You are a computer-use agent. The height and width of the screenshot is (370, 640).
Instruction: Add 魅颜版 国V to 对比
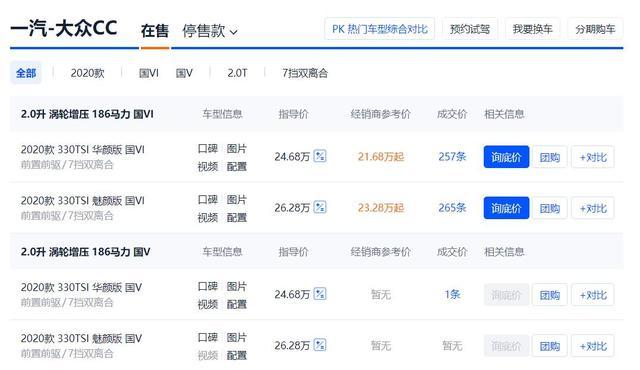(593, 346)
